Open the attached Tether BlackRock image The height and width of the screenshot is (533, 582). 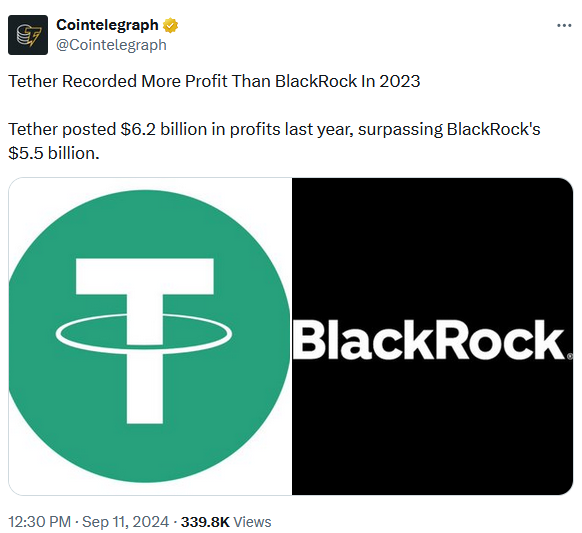[x=291, y=336]
